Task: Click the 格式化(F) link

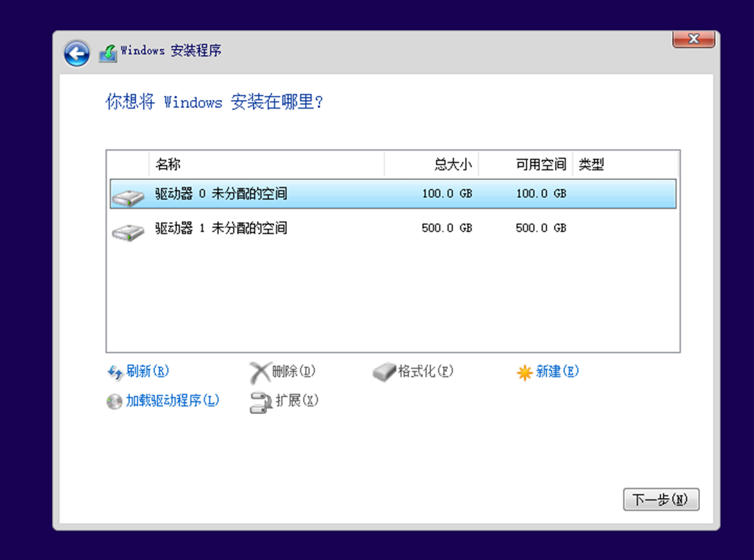Action: [426, 371]
